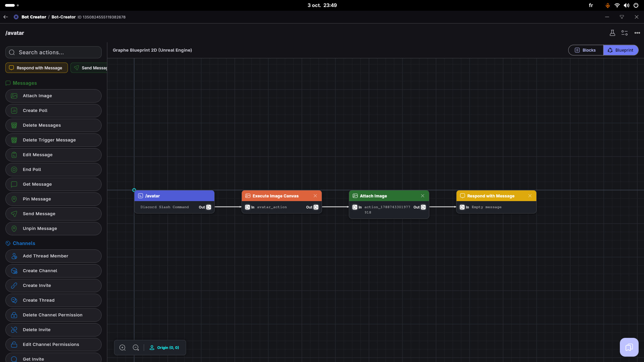Select the Create Channel action
Screen dimensions: 644x362
point(53,271)
